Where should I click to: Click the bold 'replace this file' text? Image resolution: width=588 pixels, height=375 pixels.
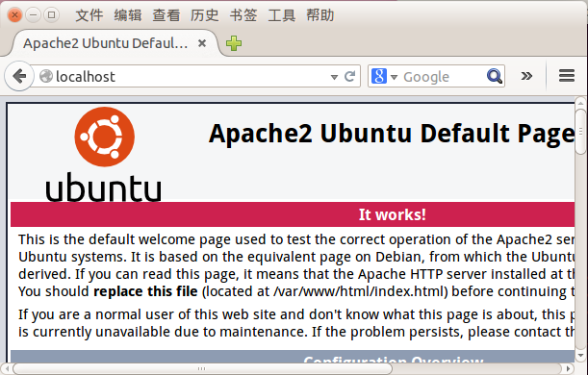click(145, 291)
